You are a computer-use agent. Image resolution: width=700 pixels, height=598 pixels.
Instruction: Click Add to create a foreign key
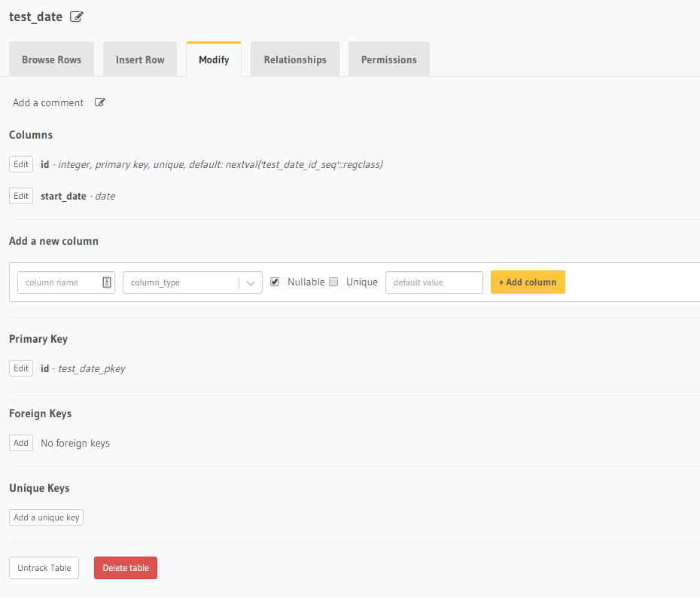20,443
